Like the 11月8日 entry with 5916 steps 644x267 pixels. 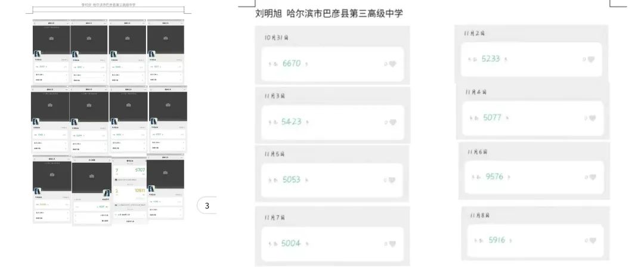point(592,241)
